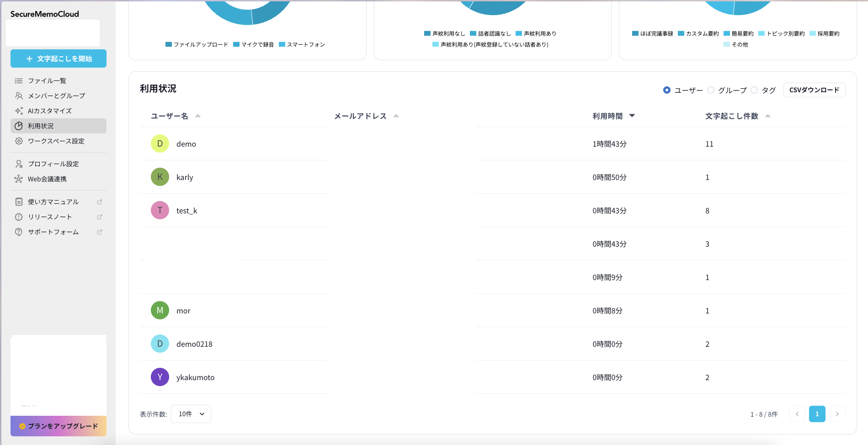Open the ファイル一覧 list icon
This screenshot has height=445, width=868.
point(19,80)
